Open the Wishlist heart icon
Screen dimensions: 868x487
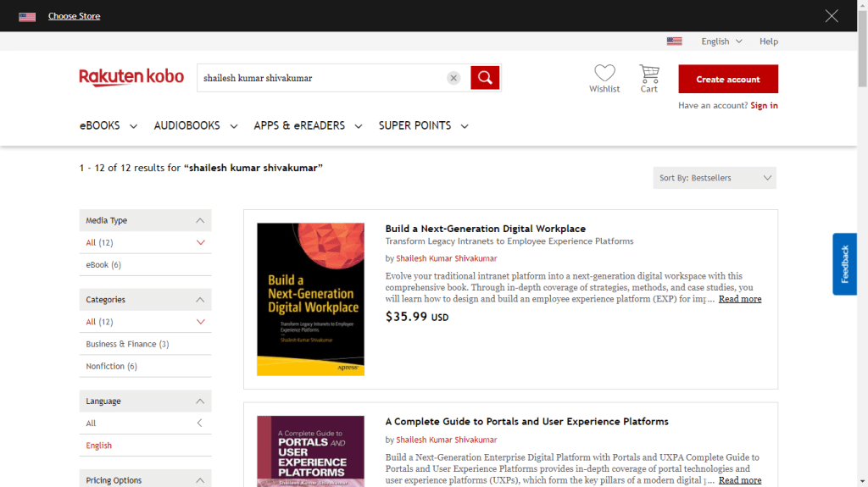604,74
